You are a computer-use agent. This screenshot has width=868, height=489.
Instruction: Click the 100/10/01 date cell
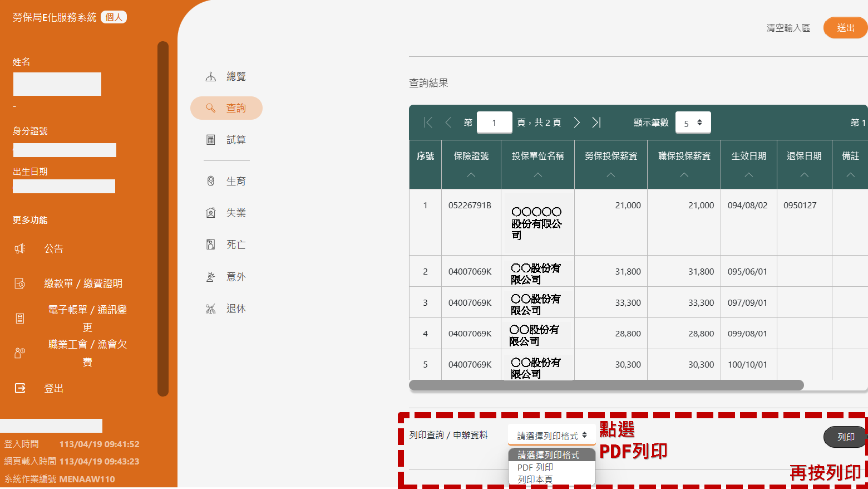pos(748,364)
